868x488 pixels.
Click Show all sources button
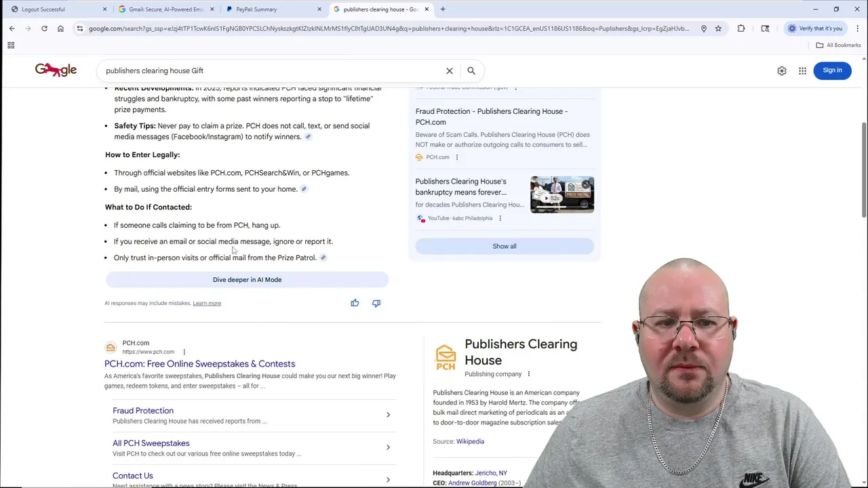point(505,246)
